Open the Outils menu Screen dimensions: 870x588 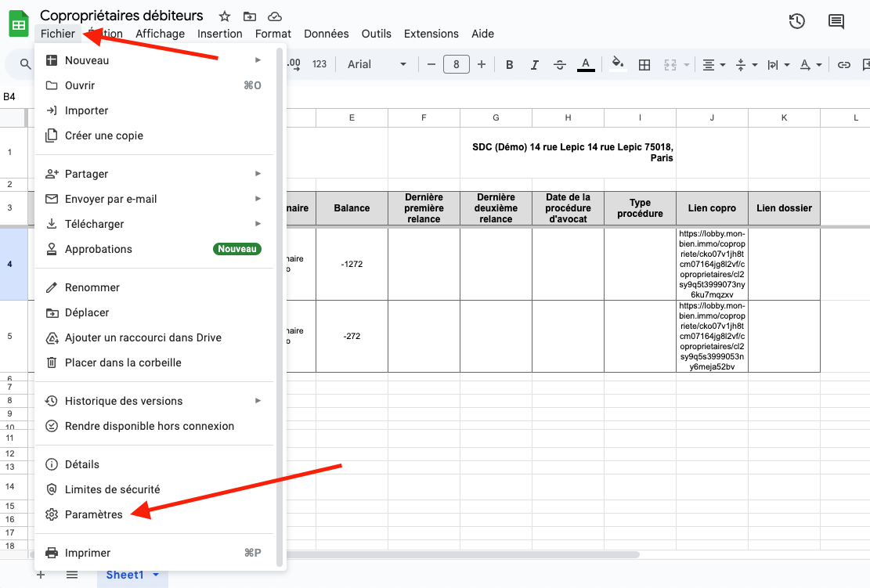[376, 34]
